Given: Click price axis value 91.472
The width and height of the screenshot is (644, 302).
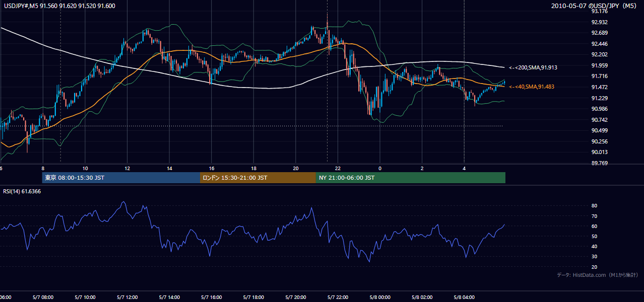Looking at the screenshot, I should (599, 87).
